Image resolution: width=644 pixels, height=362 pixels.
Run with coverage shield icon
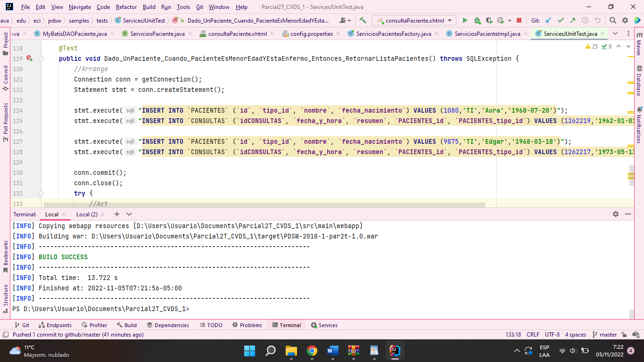click(489, 20)
